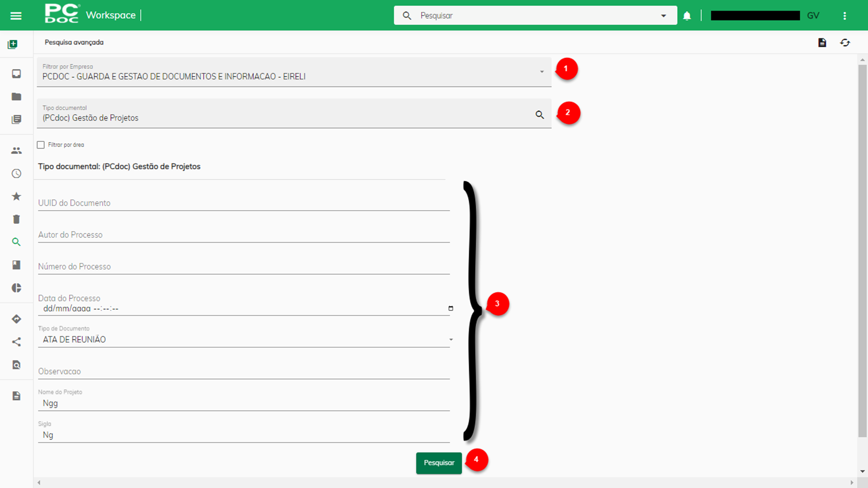Screen dimensions: 868x488
Task: Open the calendar picker for Data do Processo
Action: 450,308
